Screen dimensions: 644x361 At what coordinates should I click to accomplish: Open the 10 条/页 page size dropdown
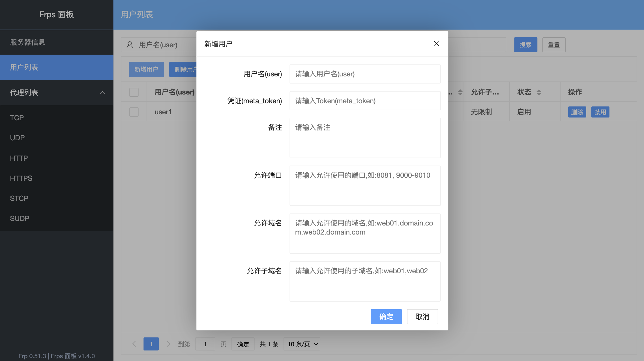pyautogui.click(x=302, y=344)
